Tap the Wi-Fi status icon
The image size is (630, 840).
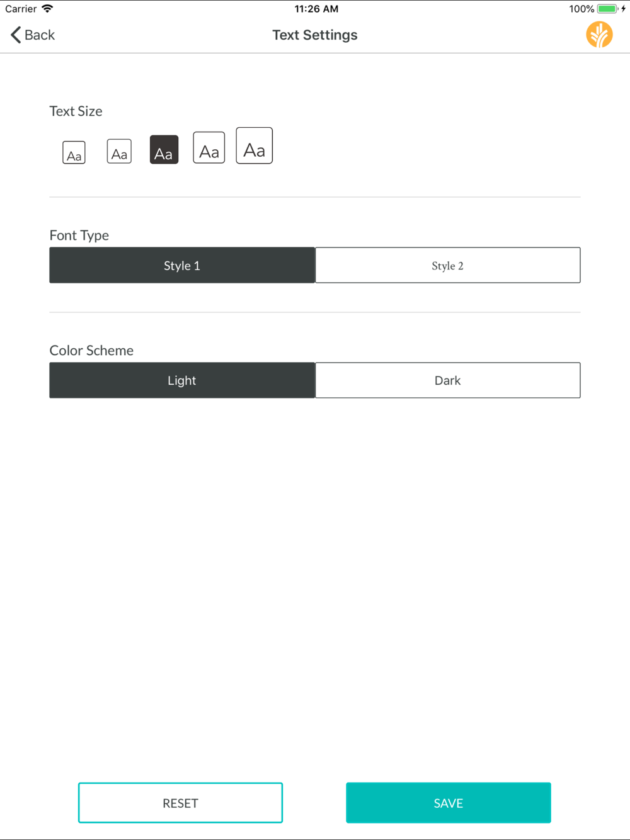(x=47, y=9)
